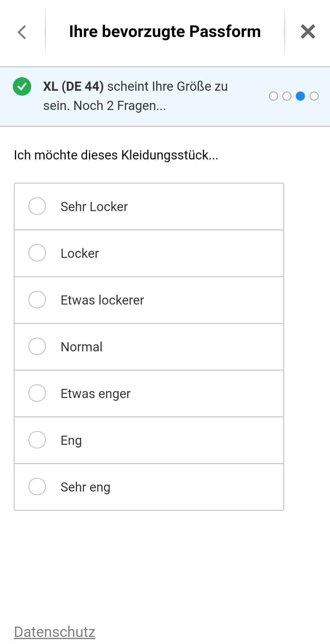Click the 'XL (DE 44)' size recommendation text

(x=73, y=86)
